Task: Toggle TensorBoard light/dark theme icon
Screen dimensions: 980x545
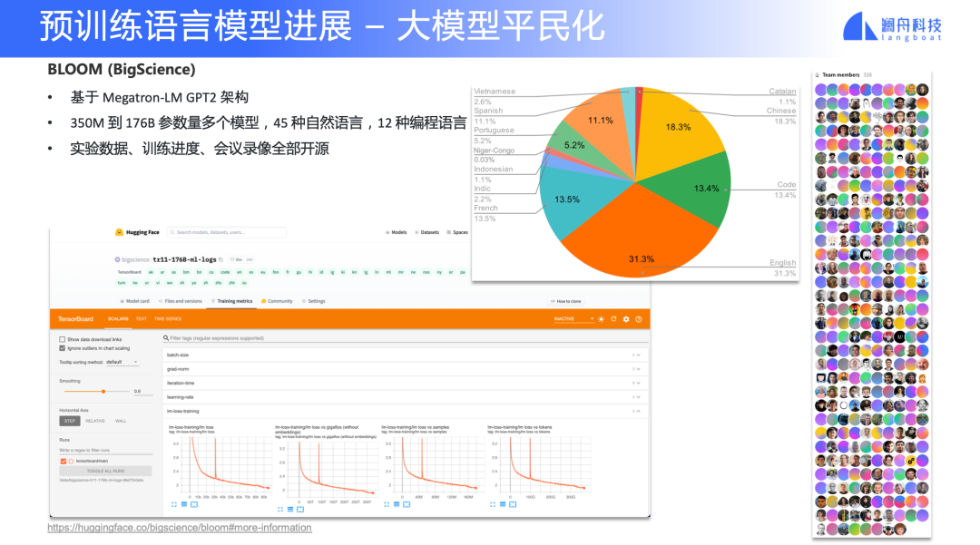Action: 602,319
